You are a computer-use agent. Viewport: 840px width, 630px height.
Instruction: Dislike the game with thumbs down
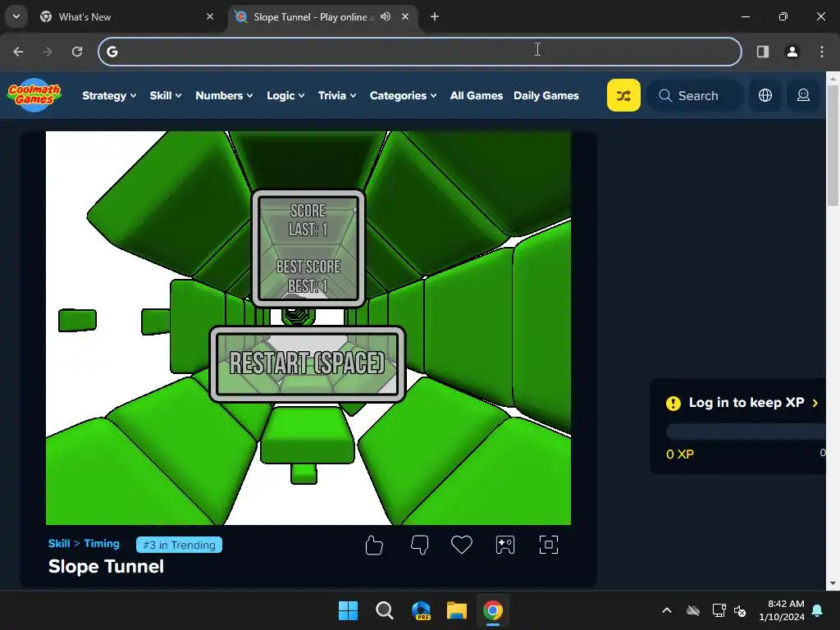click(419, 546)
